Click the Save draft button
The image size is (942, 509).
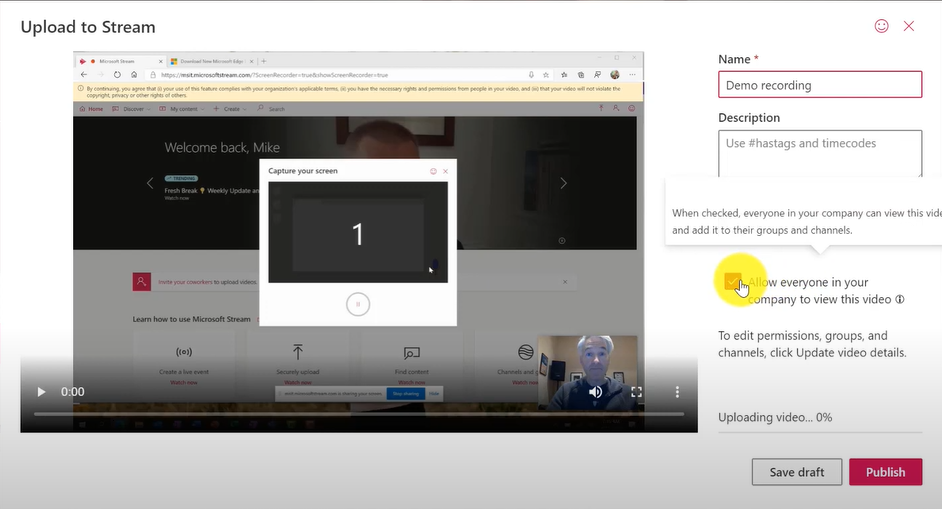(x=797, y=472)
